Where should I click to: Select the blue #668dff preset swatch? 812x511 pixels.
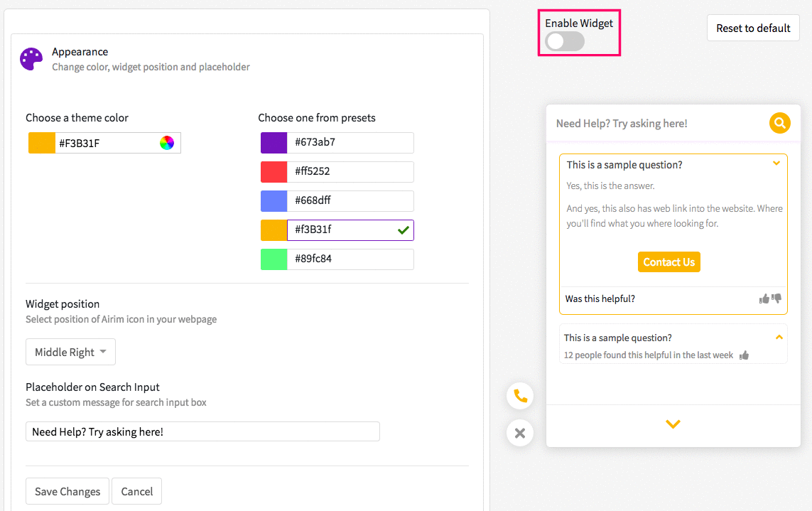[274, 200]
